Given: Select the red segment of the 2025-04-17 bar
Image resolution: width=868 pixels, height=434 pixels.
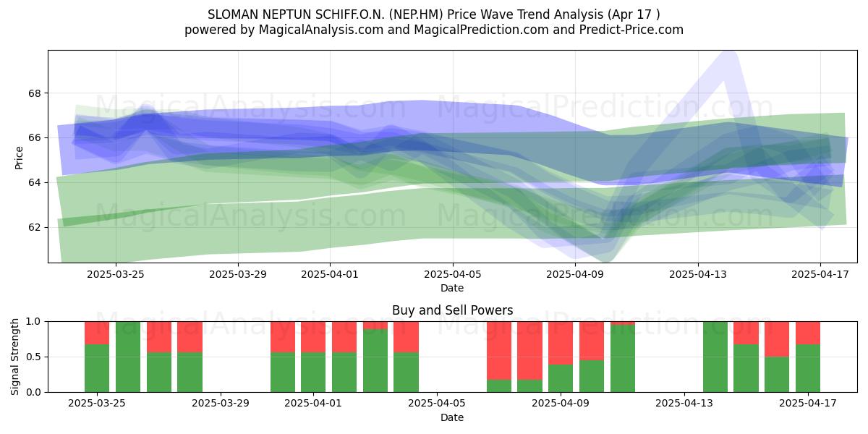Looking at the screenshot, I should coord(808,333).
